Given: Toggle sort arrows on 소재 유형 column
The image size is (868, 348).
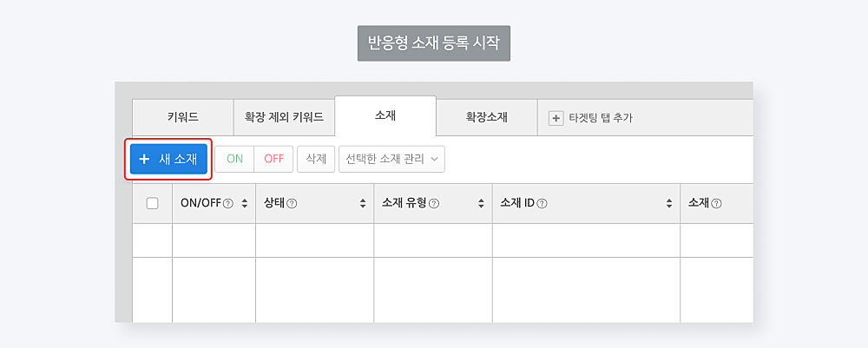Looking at the screenshot, I should point(481,204).
